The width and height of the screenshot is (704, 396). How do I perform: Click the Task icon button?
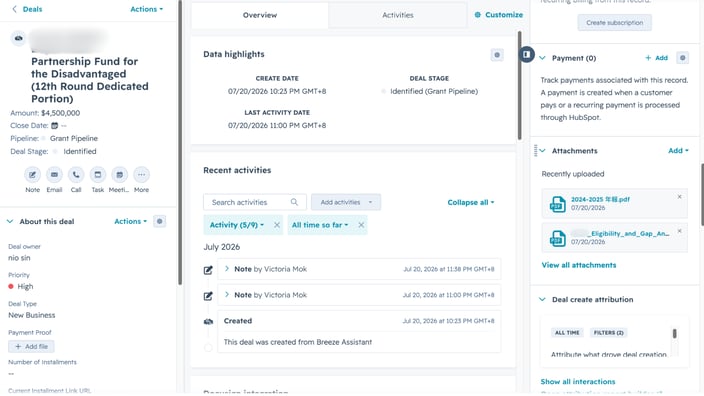click(x=98, y=175)
